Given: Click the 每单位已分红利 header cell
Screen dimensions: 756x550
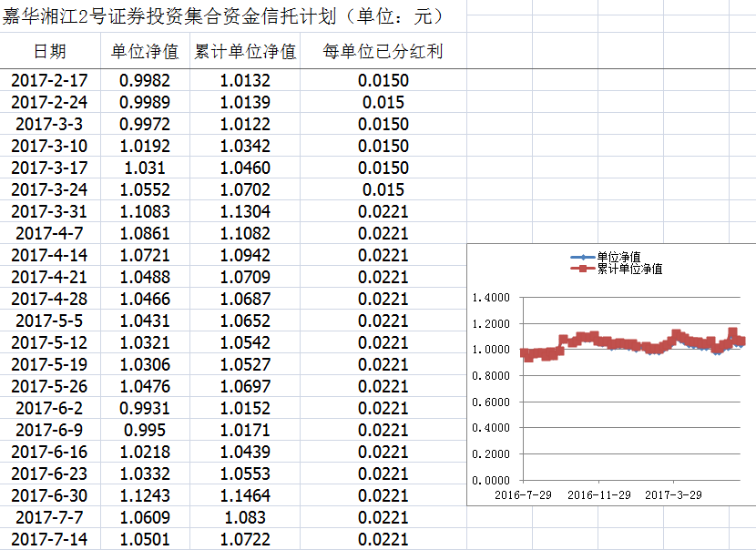Looking at the screenshot, I should tap(383, 52).
